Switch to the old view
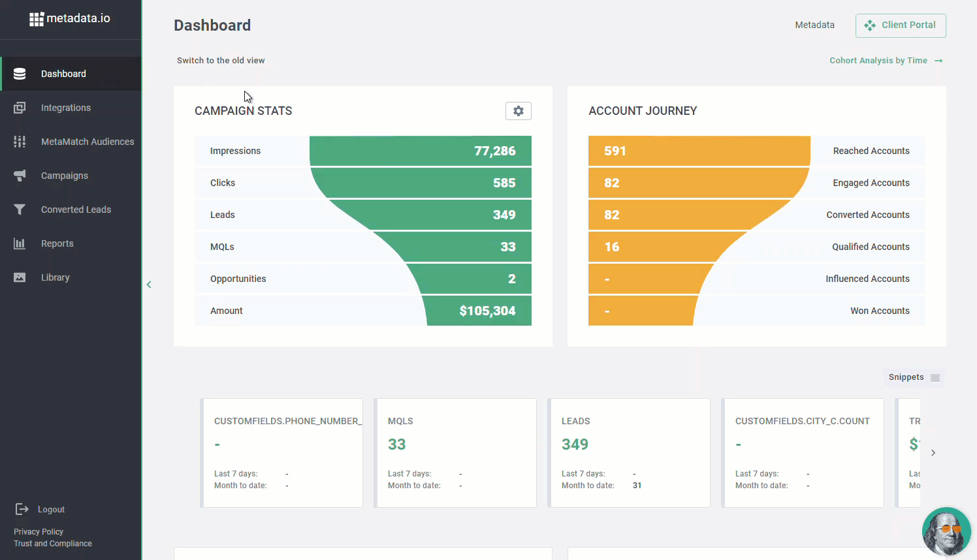The height and width of the screenshot is (560, 977). coord(221,61)
